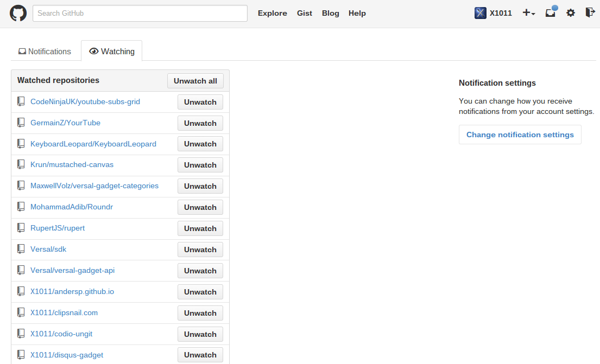
Task: Click the Unwatch all button
Action: coord(195,81)
